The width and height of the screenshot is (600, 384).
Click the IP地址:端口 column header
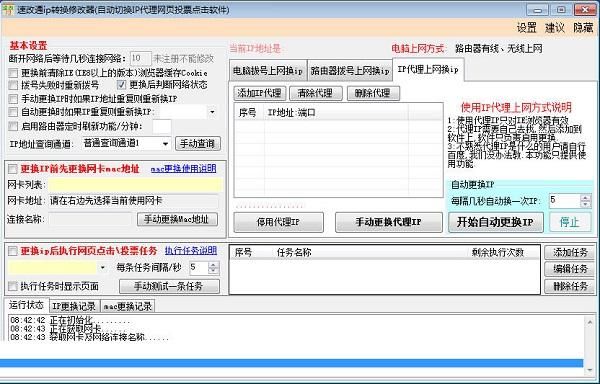click(x=336, y=112)
